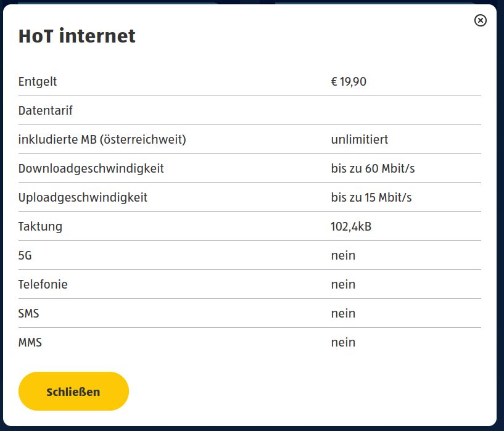Click the Downloadgeschwindigkeit label

click(x=91, y=168)
